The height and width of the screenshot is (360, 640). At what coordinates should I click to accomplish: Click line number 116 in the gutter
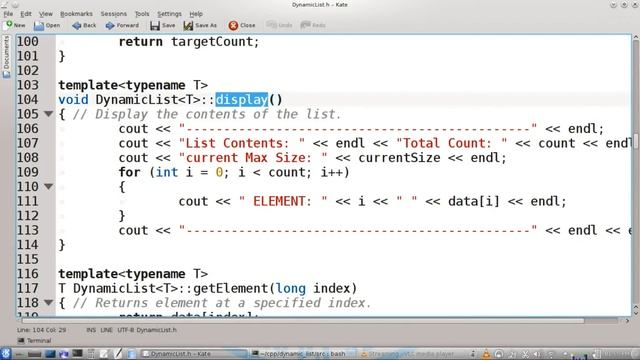pos(27,274)
